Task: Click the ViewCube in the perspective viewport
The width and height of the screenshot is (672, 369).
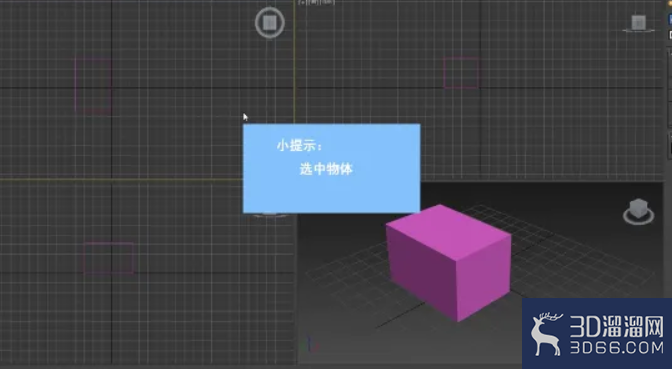Action: (639, 211)
